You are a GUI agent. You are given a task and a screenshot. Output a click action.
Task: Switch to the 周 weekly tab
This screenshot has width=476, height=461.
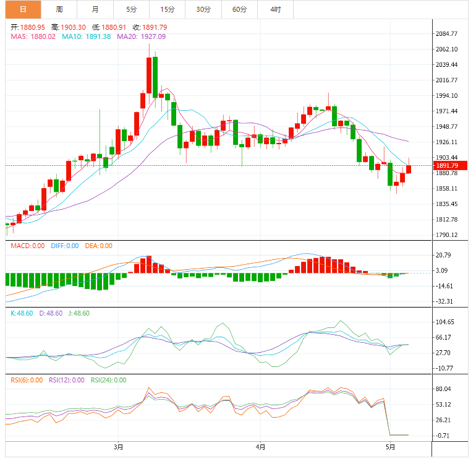(x=59, y=9)
